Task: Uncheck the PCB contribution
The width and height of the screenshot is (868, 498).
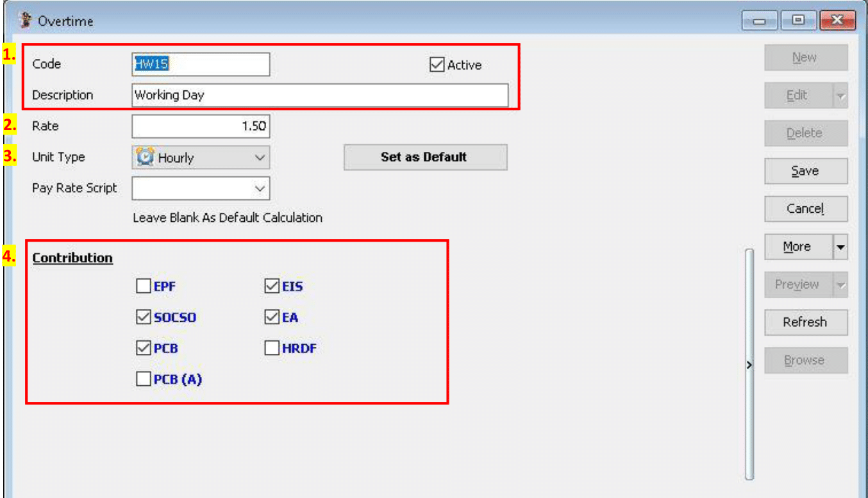Action: (x=144, y=348)
